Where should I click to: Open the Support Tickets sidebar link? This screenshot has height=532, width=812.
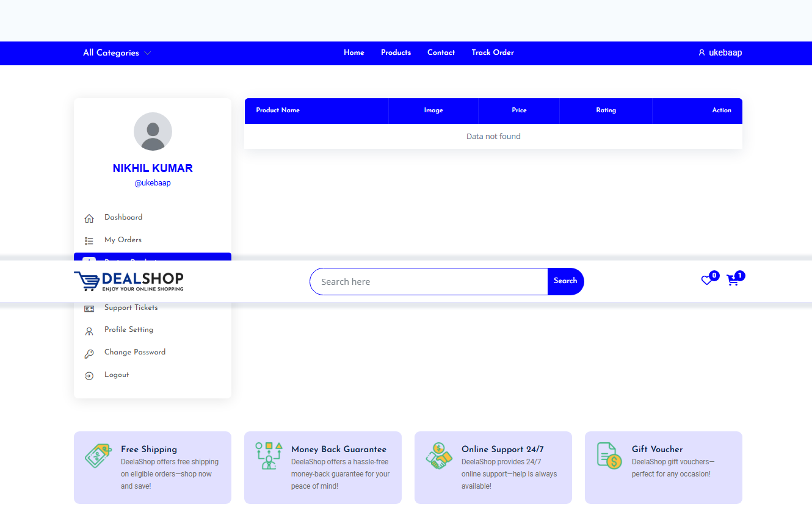pos(131,307)
